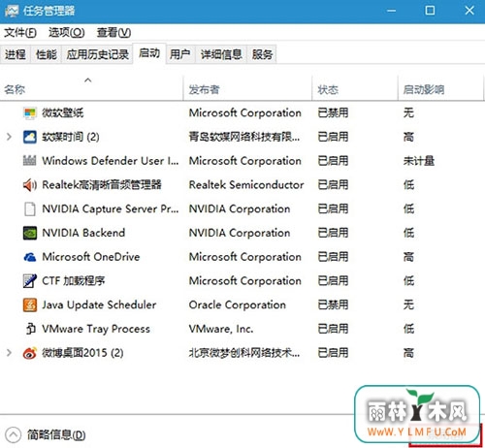Click the sort arrow above 名称 column
The height and width of the screenshot is (448, 485).
[x=88, y=80]
